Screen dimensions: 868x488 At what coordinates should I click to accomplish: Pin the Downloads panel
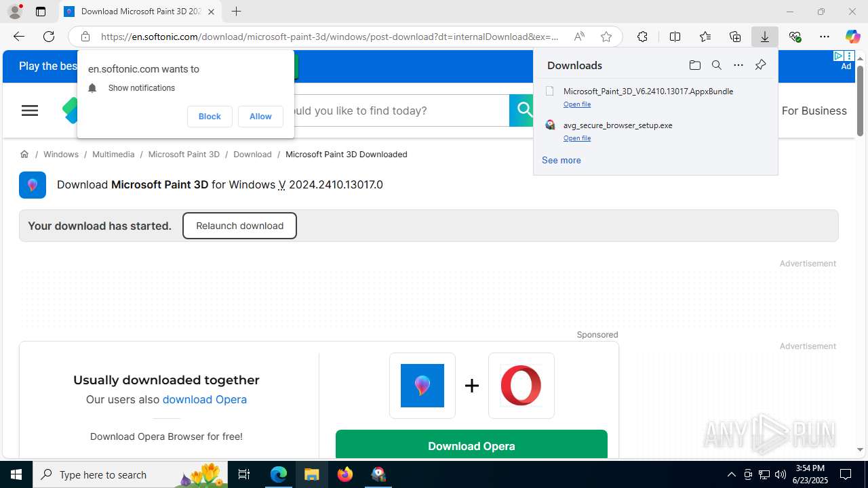(x=760, y=65)
